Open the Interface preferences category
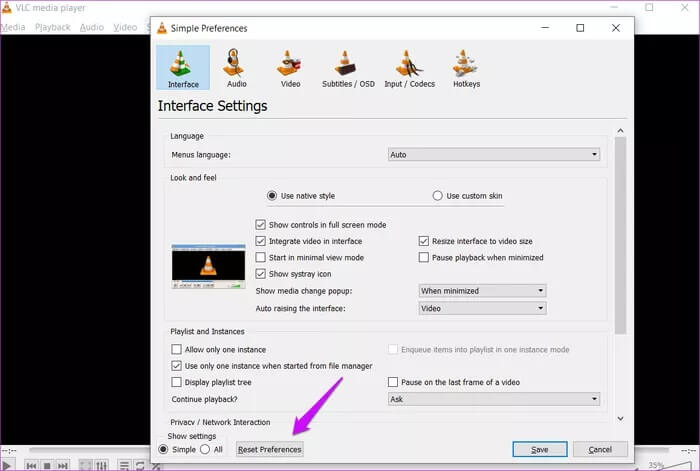The image size is (700, 471). [x=183, y=67]
